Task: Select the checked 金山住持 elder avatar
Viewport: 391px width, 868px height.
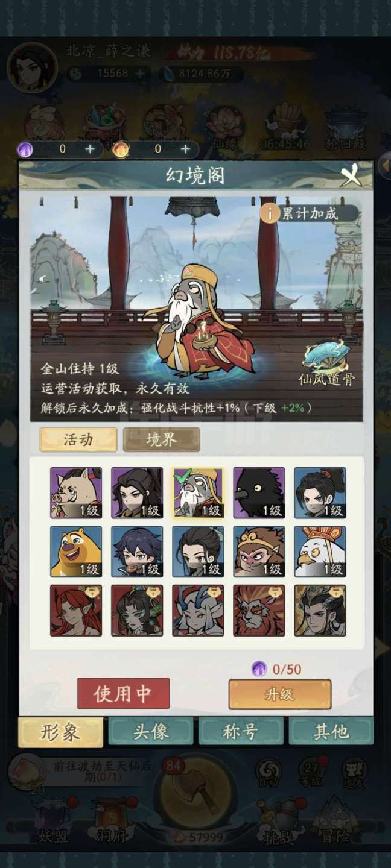Action: tap(198, 492)
